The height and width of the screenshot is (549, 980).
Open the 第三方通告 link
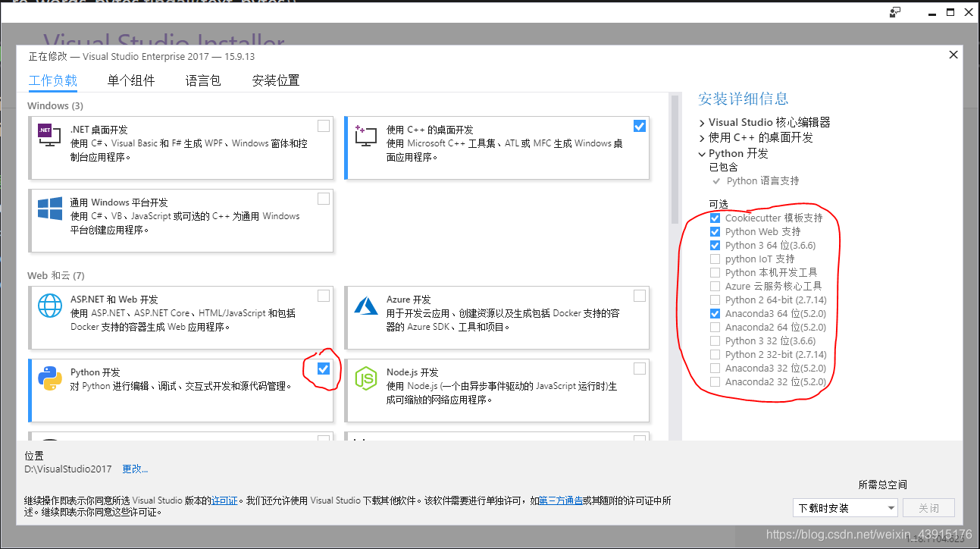[561, 500]
